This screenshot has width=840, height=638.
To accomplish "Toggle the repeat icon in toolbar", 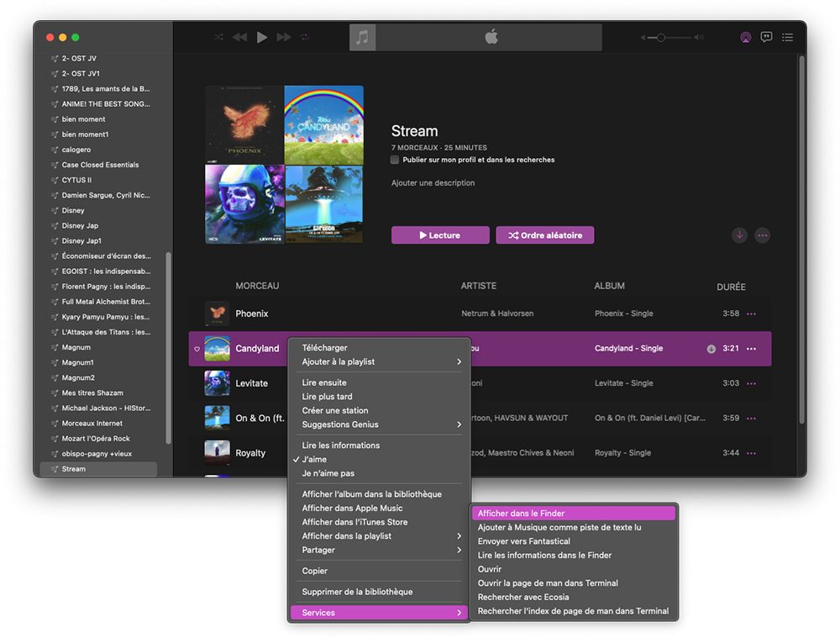I will 304,37.
